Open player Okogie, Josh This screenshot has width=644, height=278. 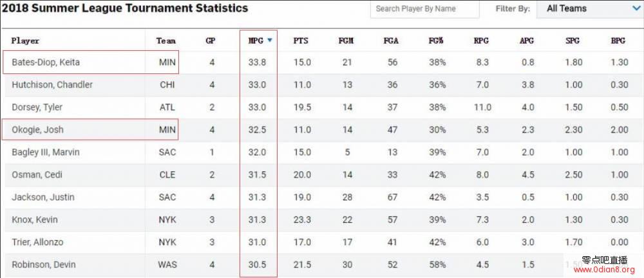click(37, 130)
